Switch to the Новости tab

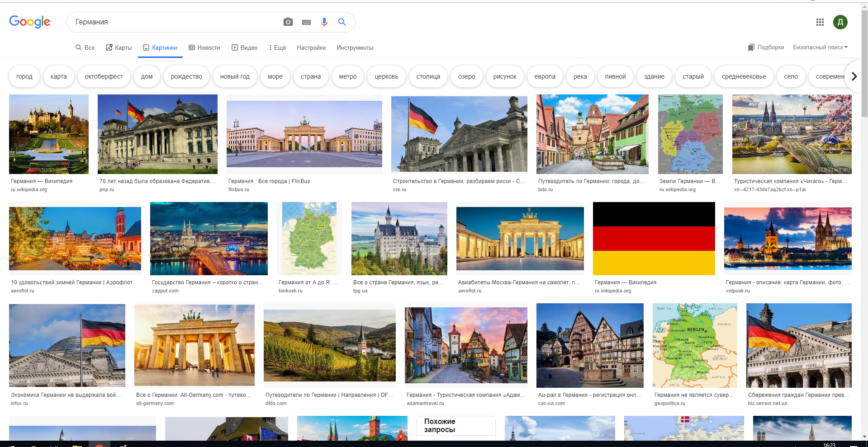204,47
